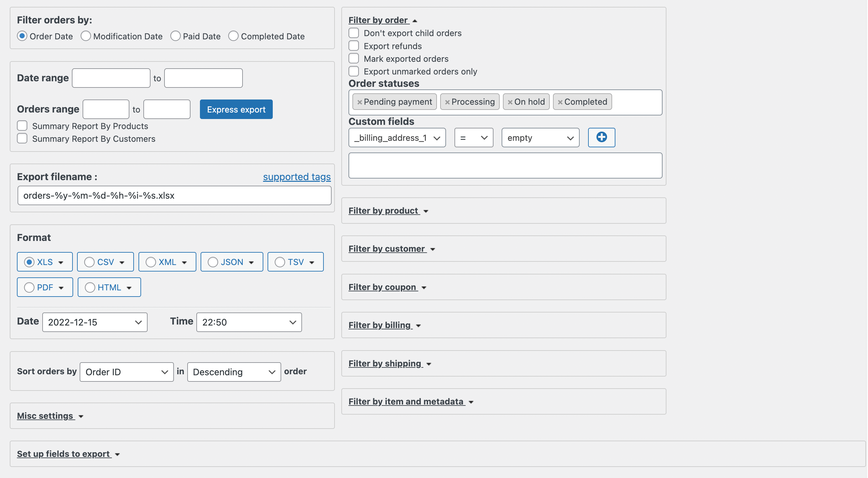
Task: Enable Export refunds
Action: (353, 46)
